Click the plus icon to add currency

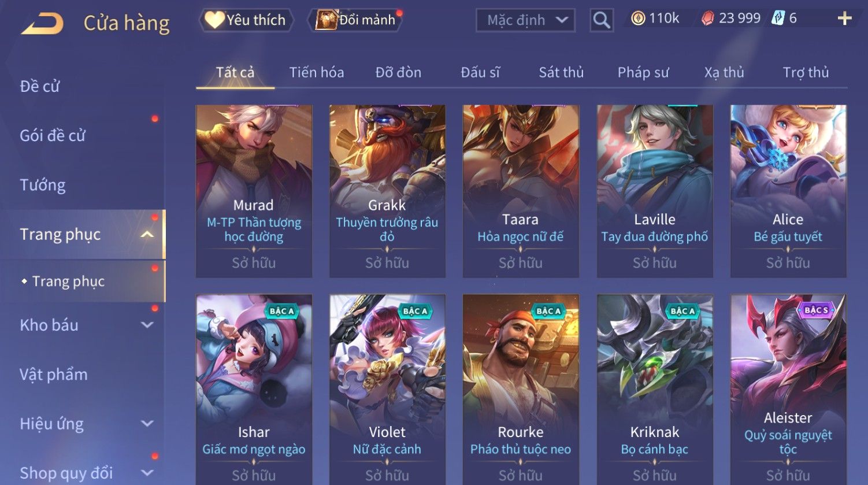845,19
